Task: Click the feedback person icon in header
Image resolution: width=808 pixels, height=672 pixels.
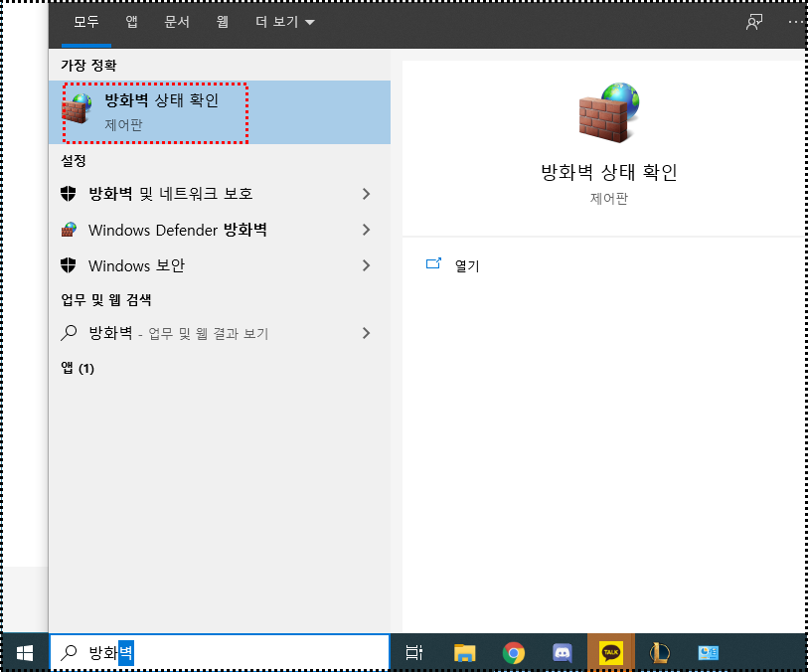Action: click(754, 22)
